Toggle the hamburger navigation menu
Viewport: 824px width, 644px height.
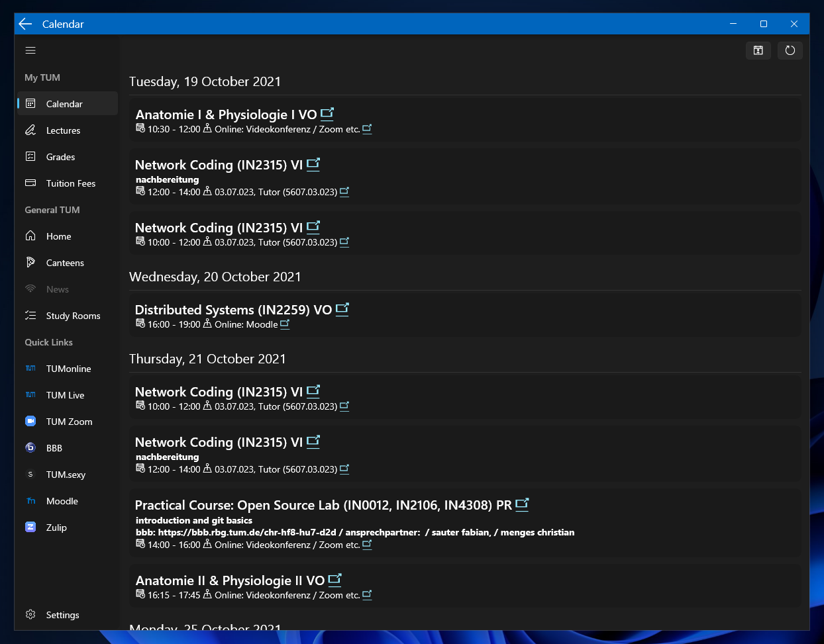click(30, 50)
